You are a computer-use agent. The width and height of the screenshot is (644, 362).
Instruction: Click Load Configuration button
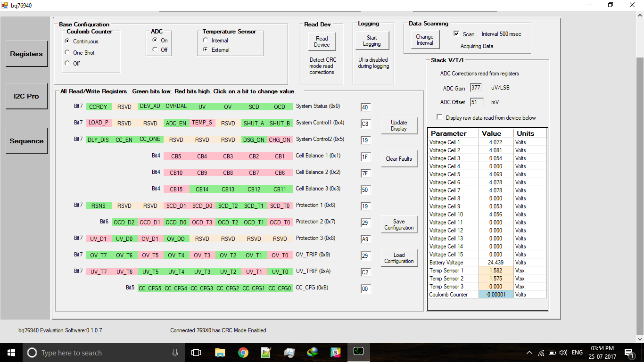pyautogui.click(x=399, y=258)
